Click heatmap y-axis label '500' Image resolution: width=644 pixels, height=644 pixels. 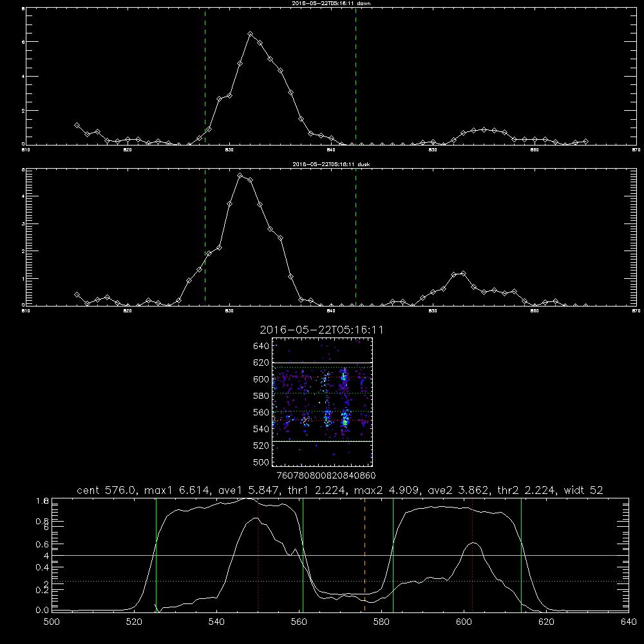261,462
